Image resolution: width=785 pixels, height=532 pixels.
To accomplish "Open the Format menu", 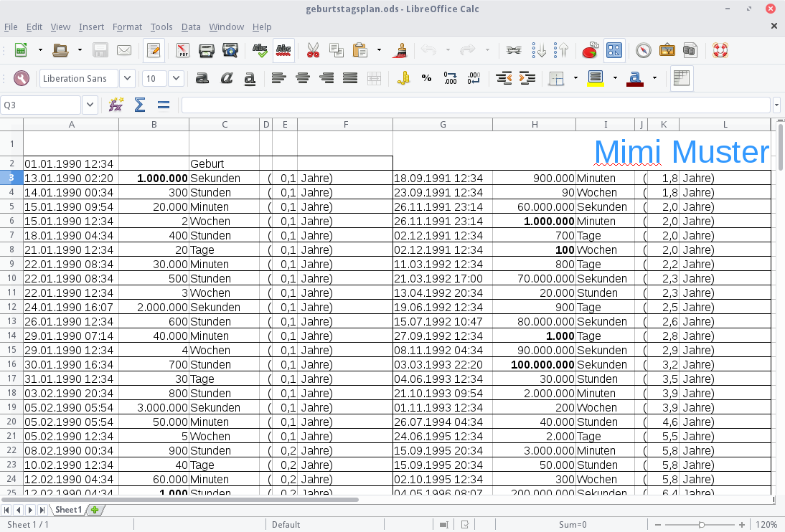I will (127, 27).
